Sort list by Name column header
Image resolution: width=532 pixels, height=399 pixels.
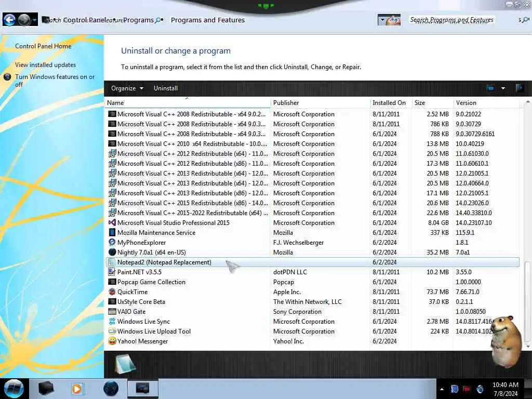click(x=187, y=103)
